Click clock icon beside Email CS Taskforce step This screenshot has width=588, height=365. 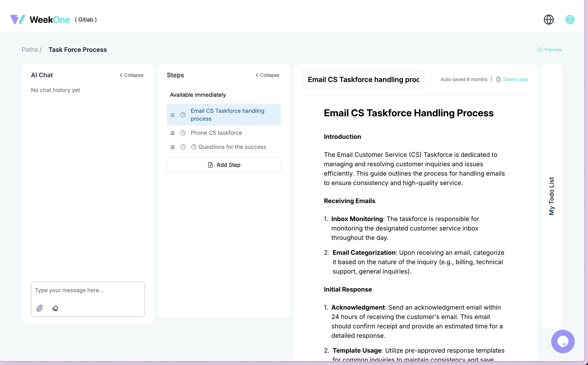coord(183,115)
